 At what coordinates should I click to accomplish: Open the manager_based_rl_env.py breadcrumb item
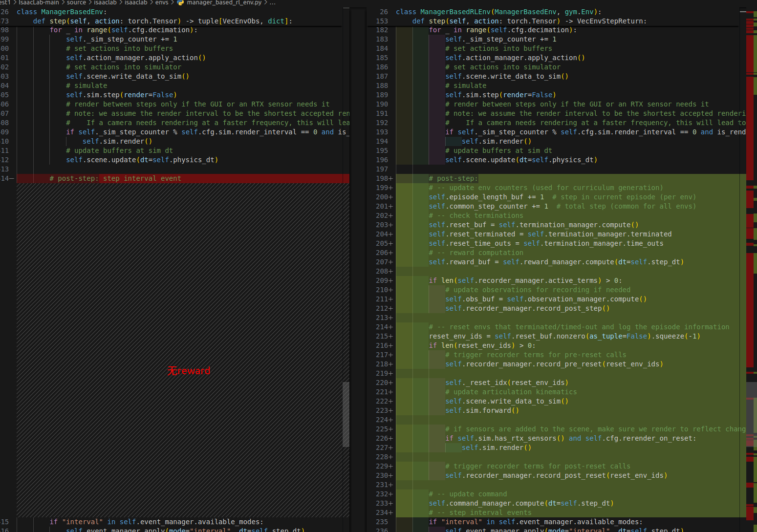224,3
